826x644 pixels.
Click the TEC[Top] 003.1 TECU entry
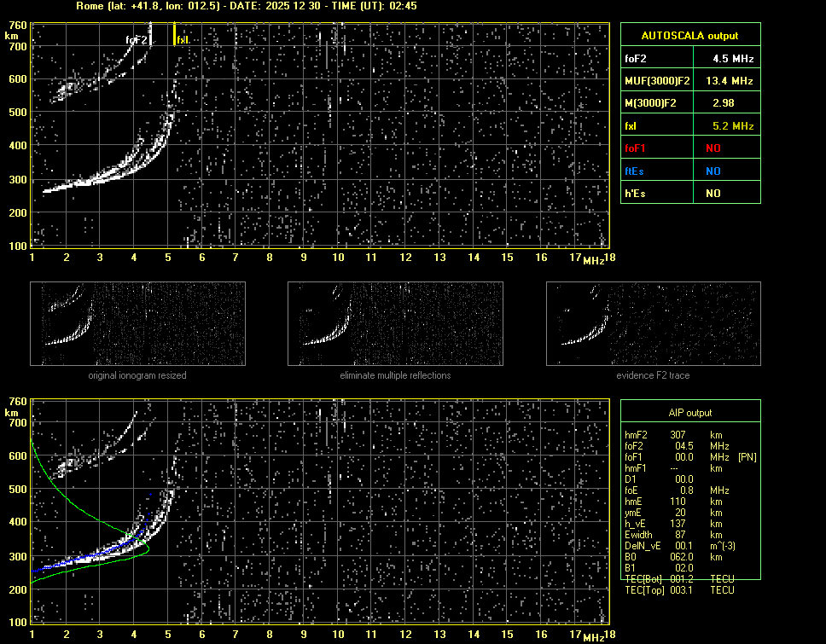679,590
